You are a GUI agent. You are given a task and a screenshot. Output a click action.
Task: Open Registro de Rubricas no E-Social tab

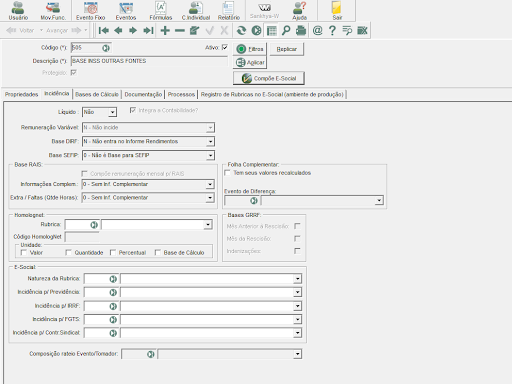pyautogui.click(x=272, y=94)
